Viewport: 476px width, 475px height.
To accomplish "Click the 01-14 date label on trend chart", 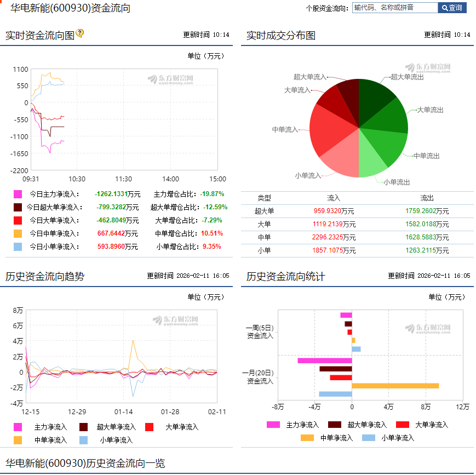I will click(x=124, y=412).
